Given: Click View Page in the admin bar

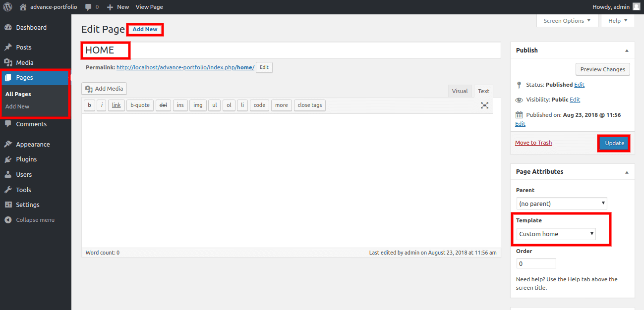Looking at the screenshot, I should pyautogui.click(x=149, y=7).
